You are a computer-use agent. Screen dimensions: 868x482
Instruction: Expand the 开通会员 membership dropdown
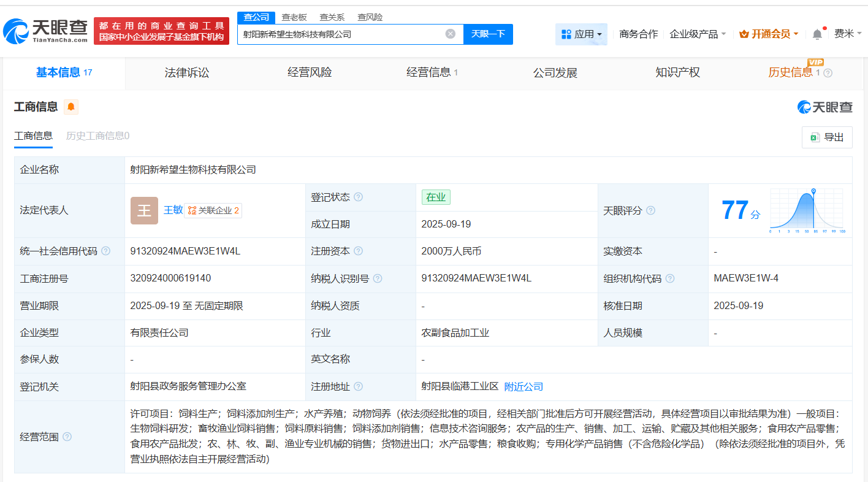click(x=769, y=34)
